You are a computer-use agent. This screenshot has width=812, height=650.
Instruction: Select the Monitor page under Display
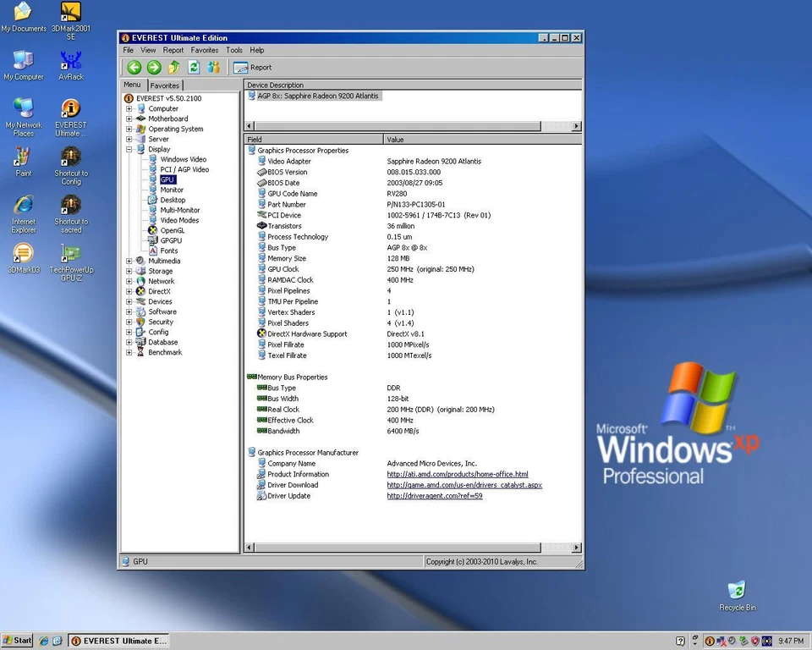[171, 190]
